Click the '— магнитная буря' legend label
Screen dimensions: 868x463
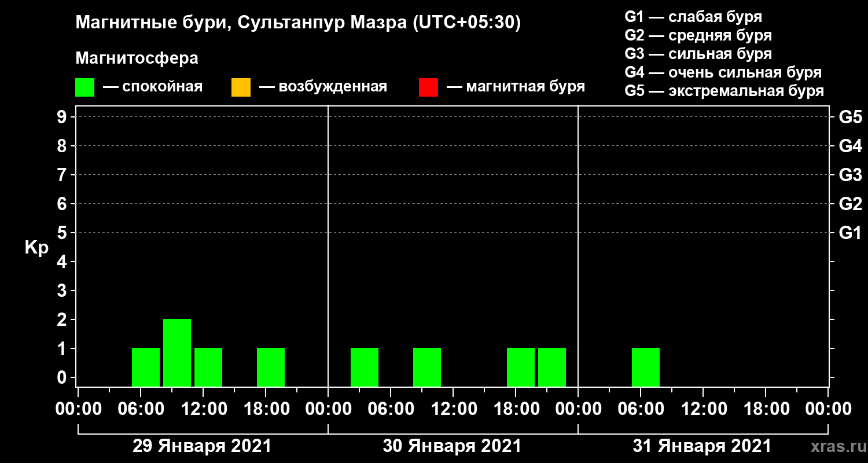pos(516,87)
